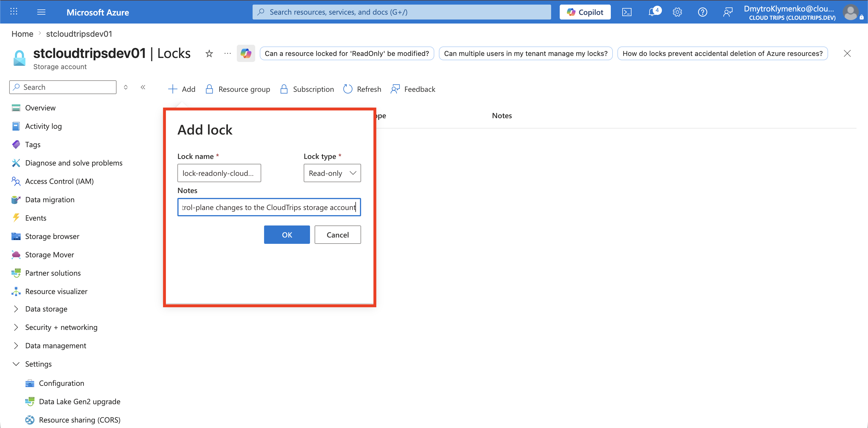Open the portal hamburger menu
The image size is (868, 428).
41,12
